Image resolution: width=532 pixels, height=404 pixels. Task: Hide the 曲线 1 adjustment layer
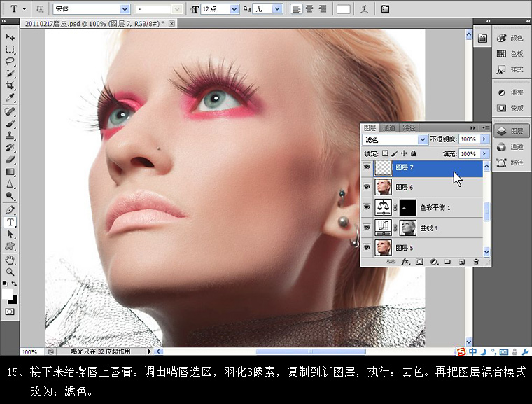[x=366, y=228]
